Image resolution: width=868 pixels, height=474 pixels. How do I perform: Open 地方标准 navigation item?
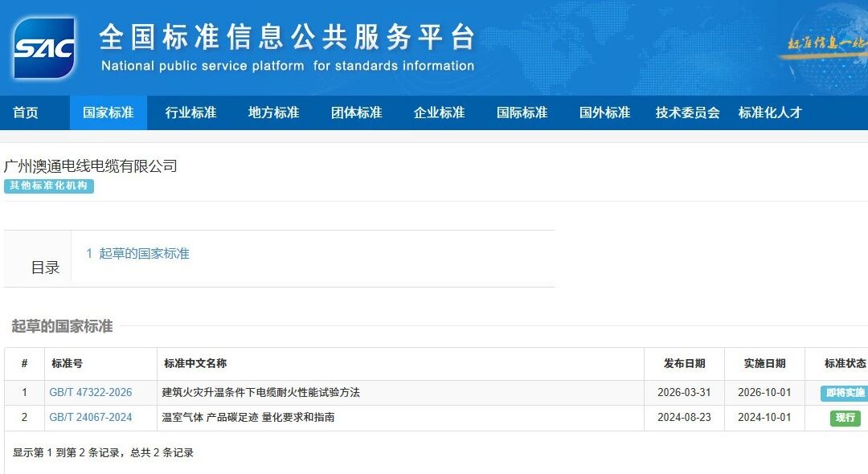pyautogui.click(x=274, y=113)
